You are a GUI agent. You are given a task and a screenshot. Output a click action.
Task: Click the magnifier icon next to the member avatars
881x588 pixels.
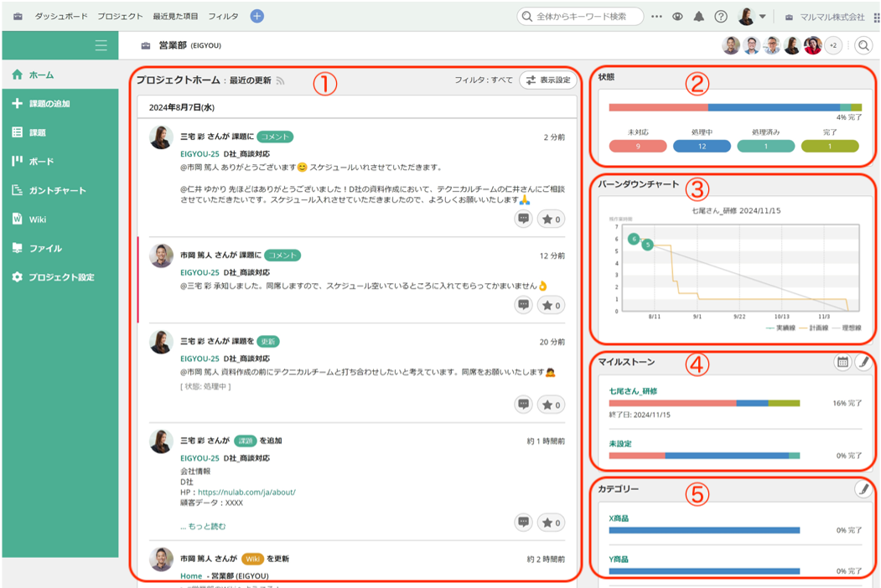click(x=863, y=45)
